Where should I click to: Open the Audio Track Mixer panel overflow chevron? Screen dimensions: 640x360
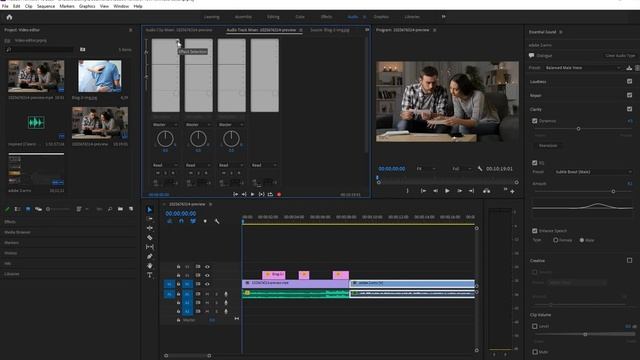click(x=367, y=30)
